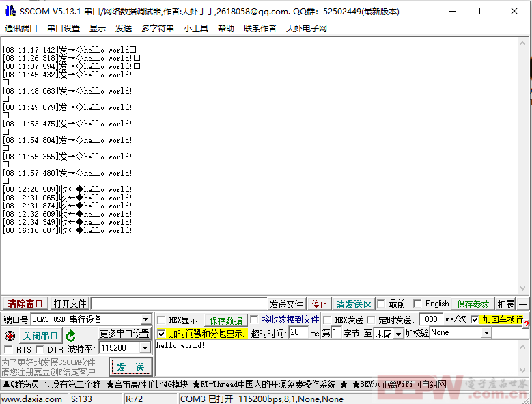Click the receive window scroll down arrow
This screenshot has height=404, width=532.
(522, 288)
